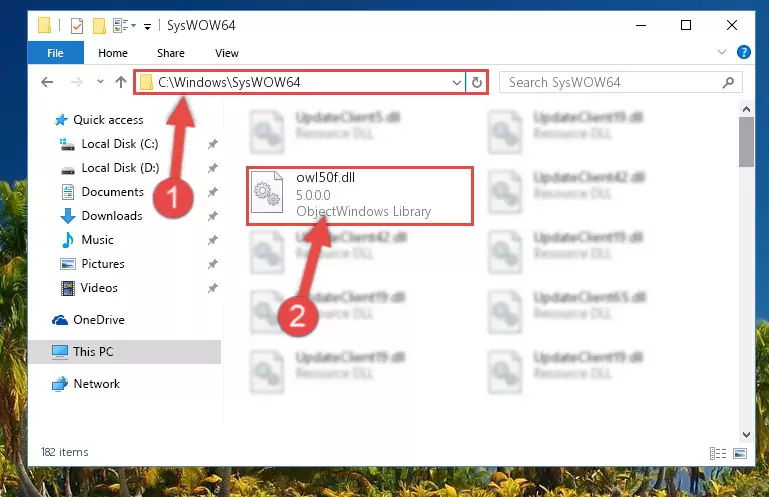
Task: Switch to the Home ribbon tab
Action: [x=113, y=53]
